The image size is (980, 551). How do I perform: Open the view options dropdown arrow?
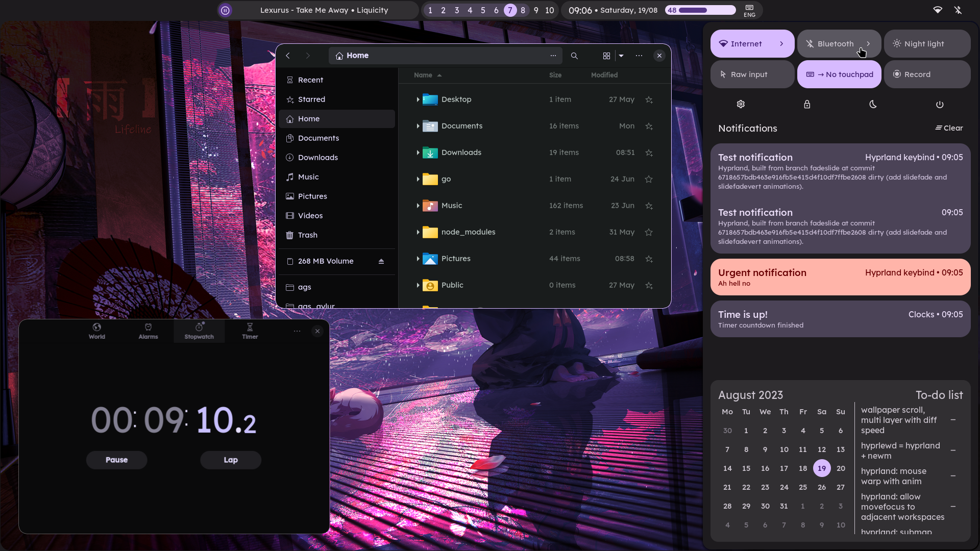tap(622, 56)
